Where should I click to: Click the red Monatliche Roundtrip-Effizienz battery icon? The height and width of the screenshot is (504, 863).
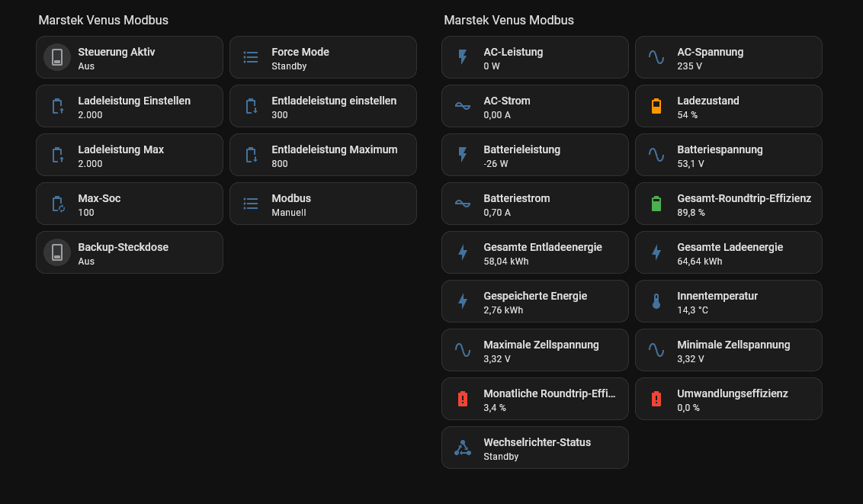[x=462, y=399]
